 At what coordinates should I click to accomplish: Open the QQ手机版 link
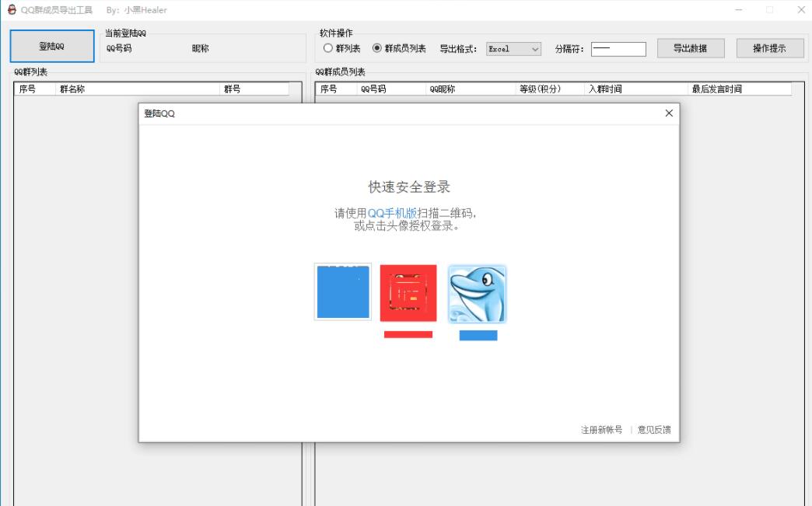click(x=392, y=213)
